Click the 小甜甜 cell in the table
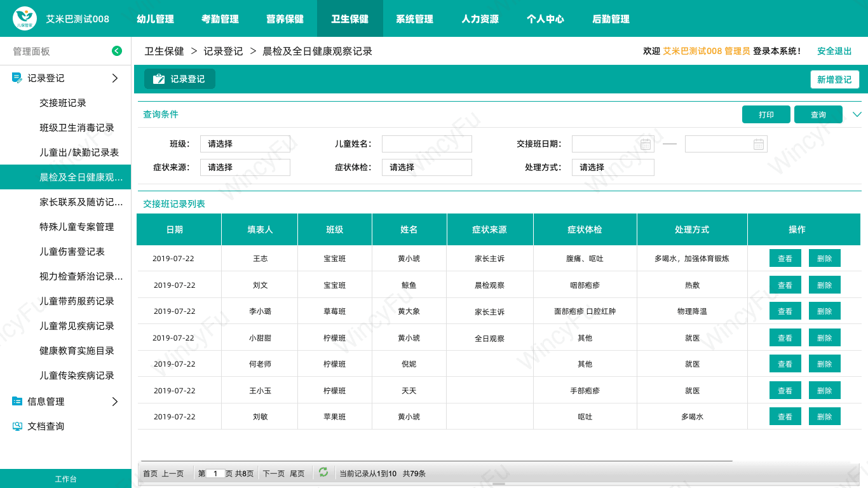The width and height of the screenshot is (868, 488). tap(260, 338)
